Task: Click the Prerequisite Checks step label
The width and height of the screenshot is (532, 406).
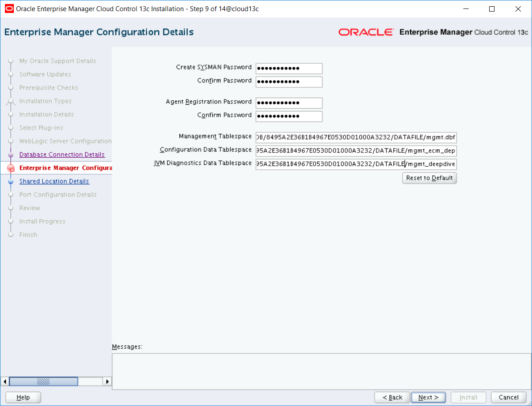Action: [49, 88]
